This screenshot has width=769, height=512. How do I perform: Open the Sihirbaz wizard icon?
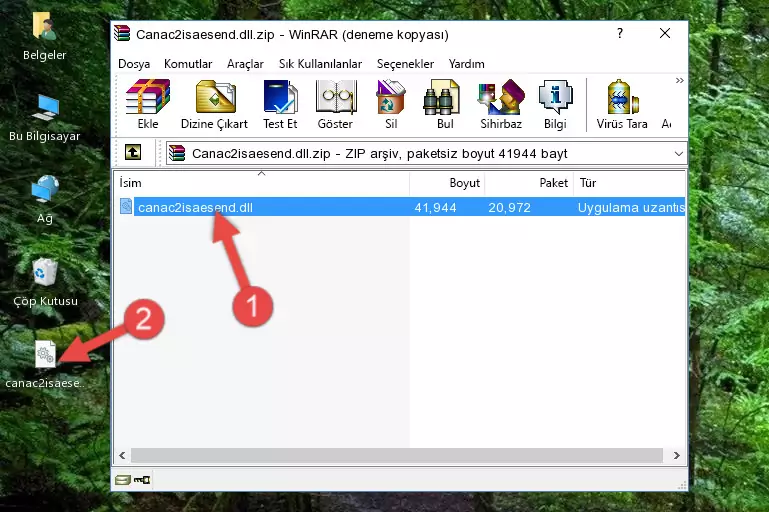(501, 104)
